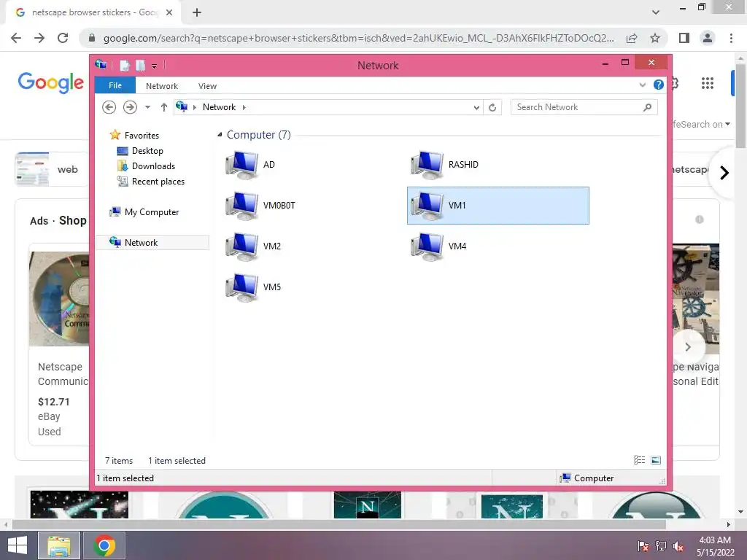Viewport: 747px width, 560px height.
Task: Open address bar history dropdown
Action: [476, 108]
